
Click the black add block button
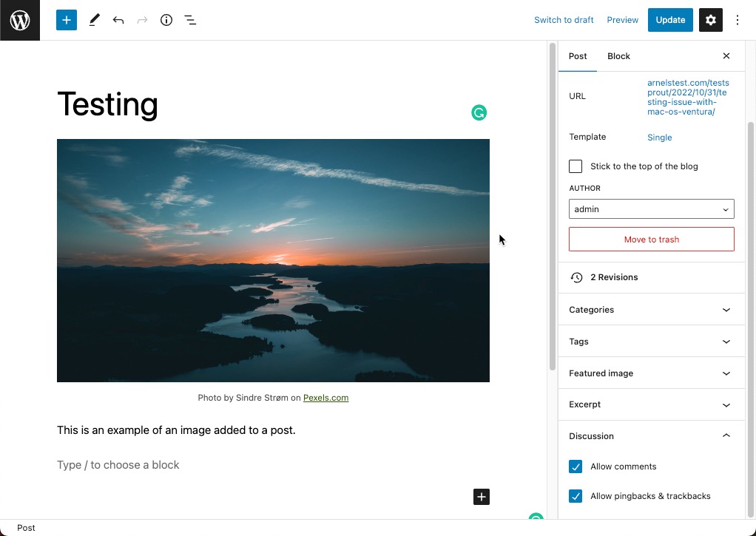(482, 497)
